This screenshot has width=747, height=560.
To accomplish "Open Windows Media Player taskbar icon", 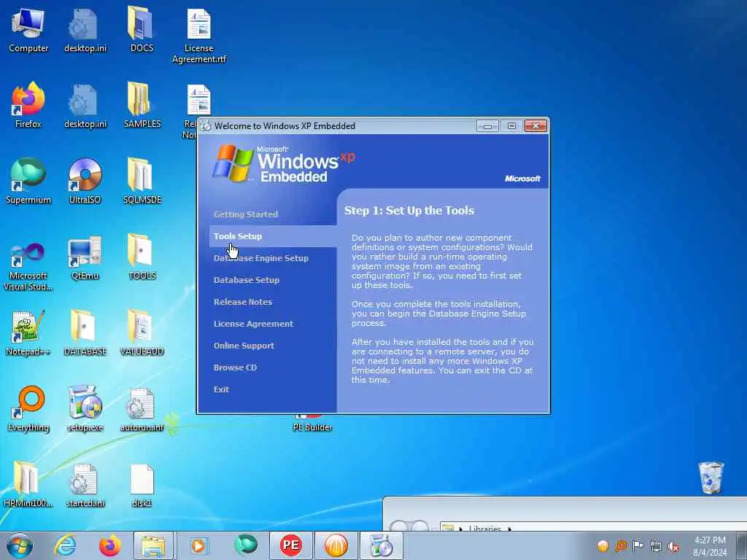I will click(x=199, y=545).
